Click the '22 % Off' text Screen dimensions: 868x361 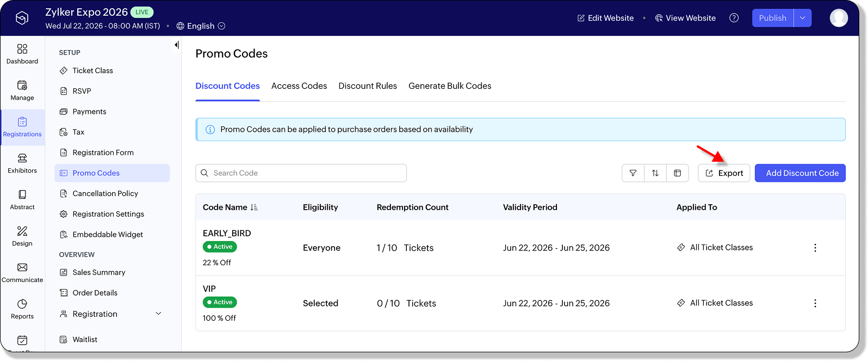(217, 262)
